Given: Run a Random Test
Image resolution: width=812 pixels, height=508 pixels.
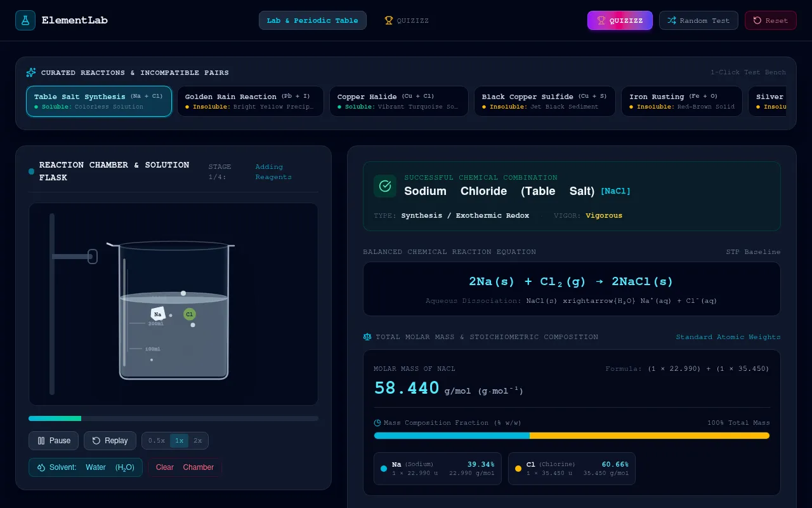Looking at the screenshot, I should (698, 20).
